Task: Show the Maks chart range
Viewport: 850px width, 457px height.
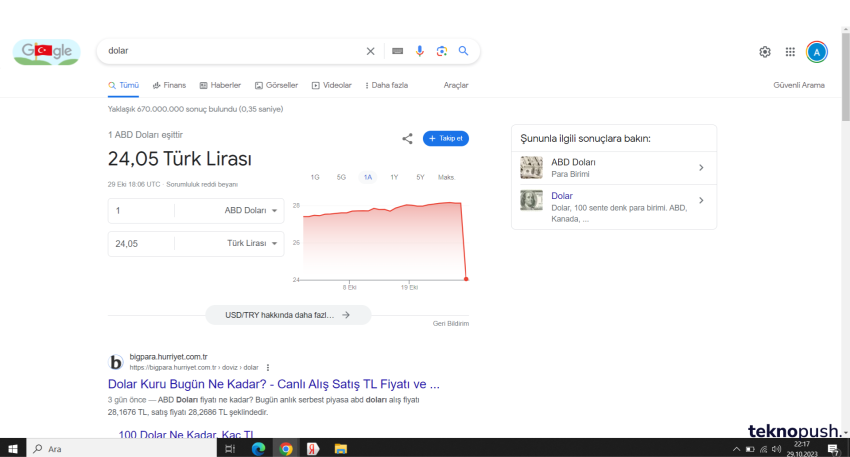Action: coord(446,177)
